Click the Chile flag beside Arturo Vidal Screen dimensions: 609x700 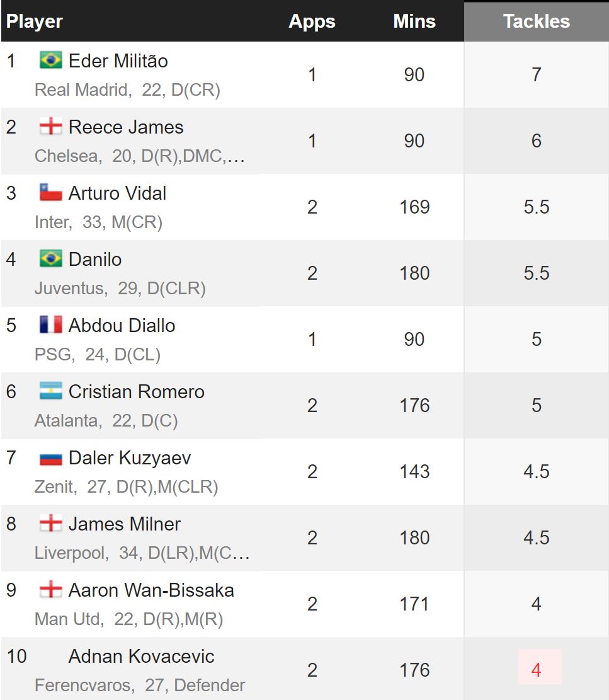coord(50,192)
